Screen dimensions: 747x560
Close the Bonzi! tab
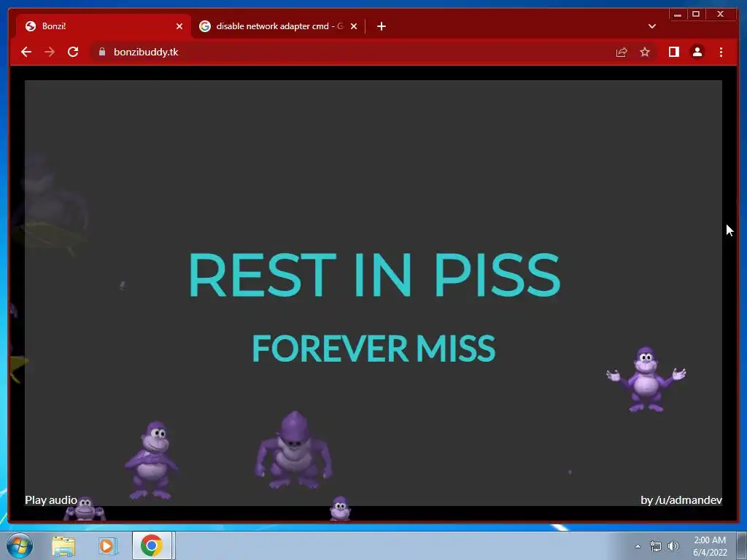pyautogui.click(x=179, y=26)
